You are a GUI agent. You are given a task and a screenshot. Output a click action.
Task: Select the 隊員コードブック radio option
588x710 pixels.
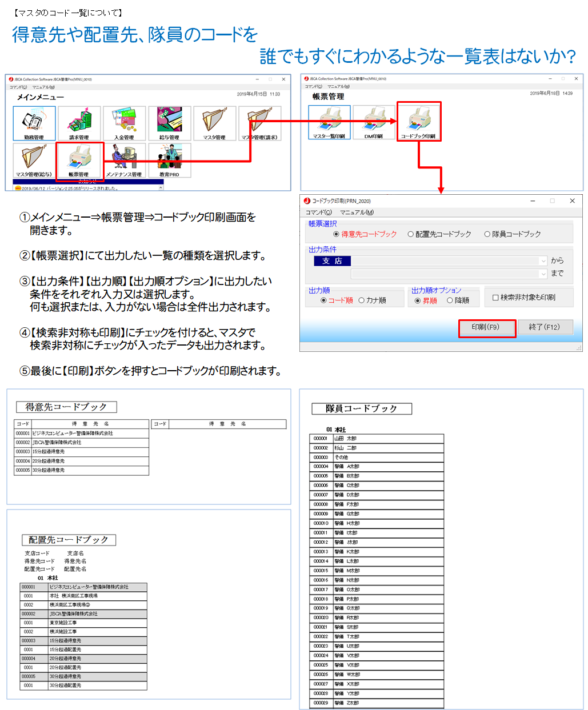point(487,234)
